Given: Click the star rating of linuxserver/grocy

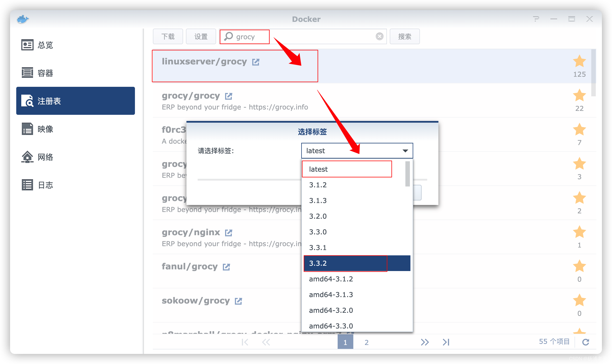Looking at the screenshot, I should 579,62.
